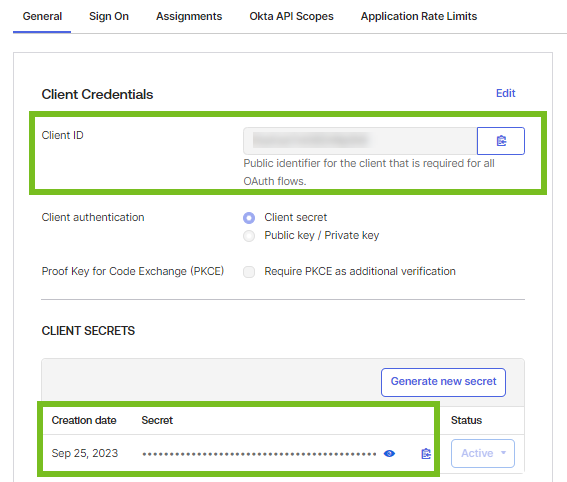
Task: Enable Require PKCE as additional verification
Action: [249, 272]
